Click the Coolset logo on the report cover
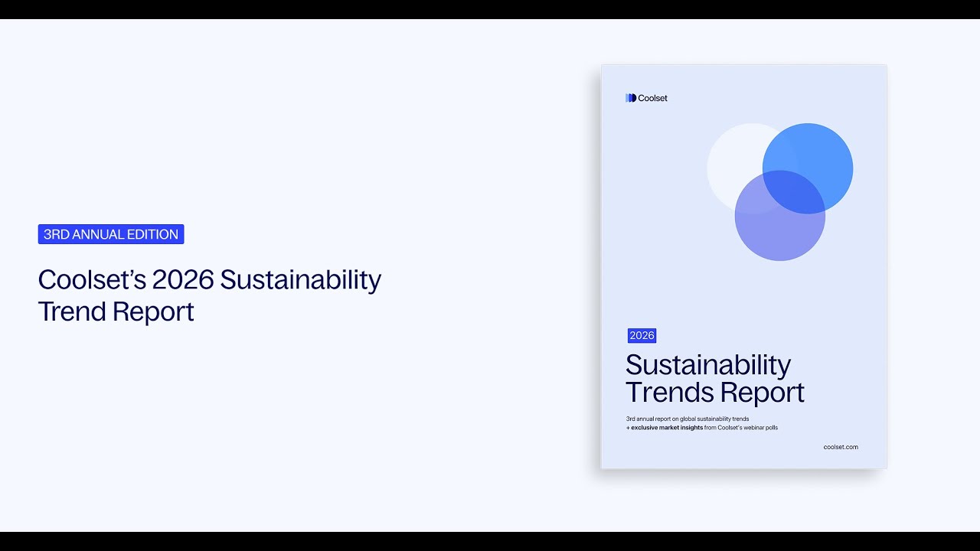This screenshot has height=551, width=980. point(646,98)
